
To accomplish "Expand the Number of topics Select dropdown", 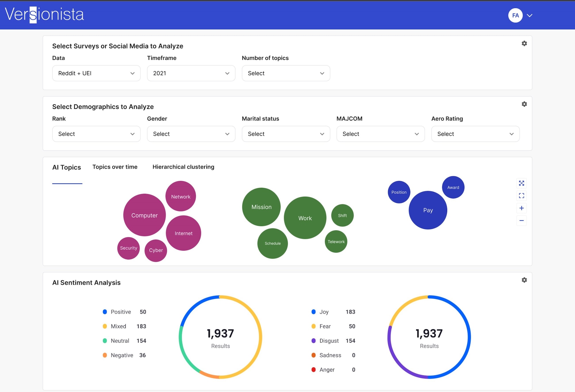I will (286, 73).
